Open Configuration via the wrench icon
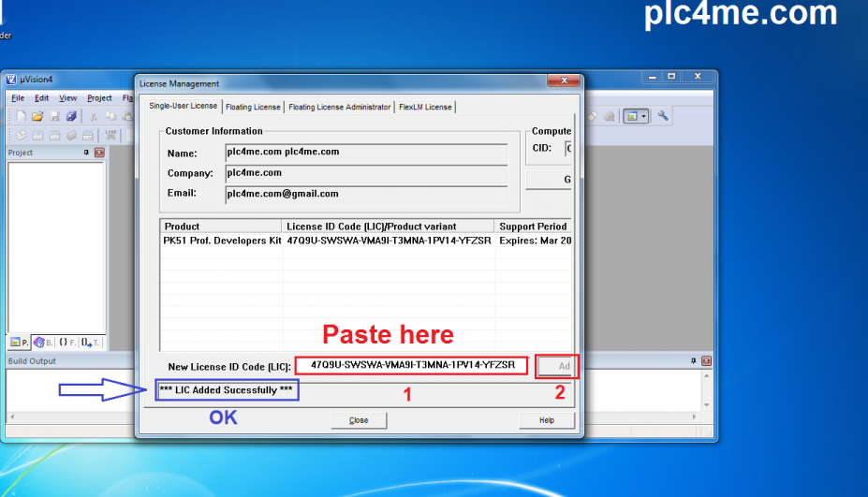 click(663, 116)
